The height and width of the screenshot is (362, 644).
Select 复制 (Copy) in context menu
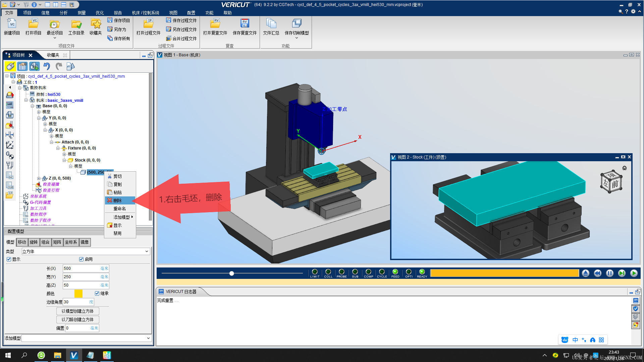click(x=120, y=184)
